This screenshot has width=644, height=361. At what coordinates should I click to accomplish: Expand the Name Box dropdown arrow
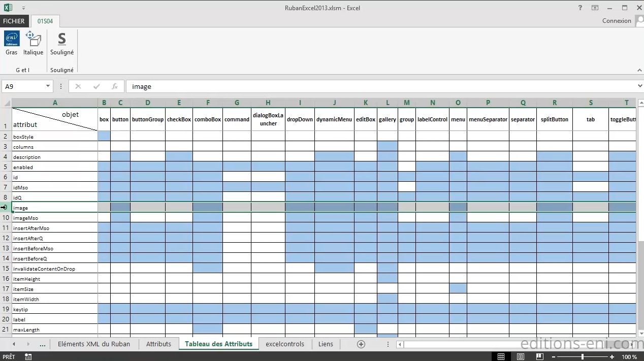coord(48,86)
